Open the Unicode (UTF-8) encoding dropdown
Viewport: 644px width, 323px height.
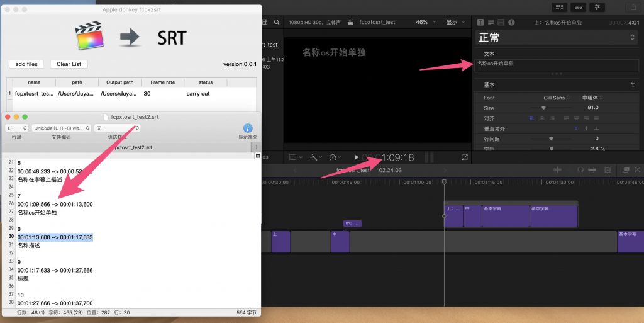click(x=62, y=128)
